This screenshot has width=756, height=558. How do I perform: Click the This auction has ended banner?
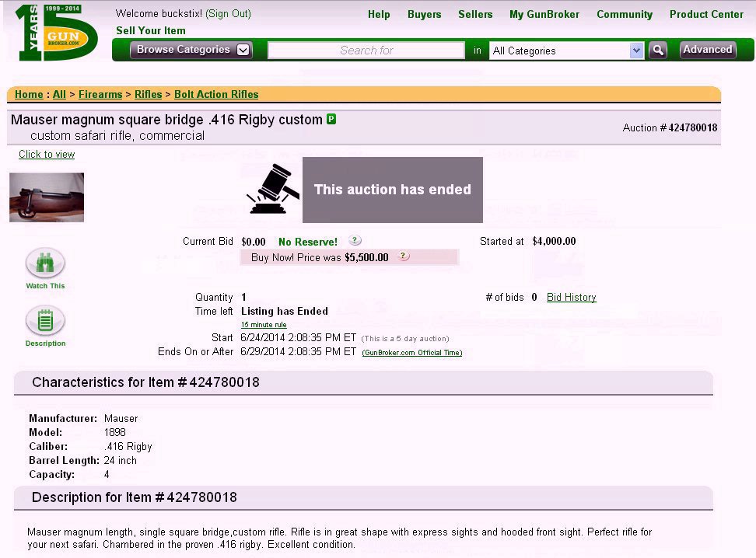pos(393,190)
